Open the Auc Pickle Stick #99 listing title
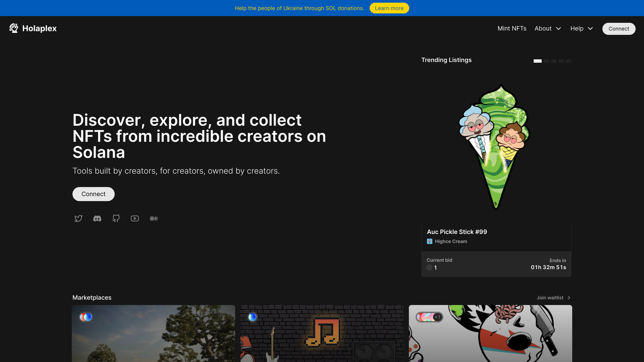The image size is (644, 362). pos(457,232)
